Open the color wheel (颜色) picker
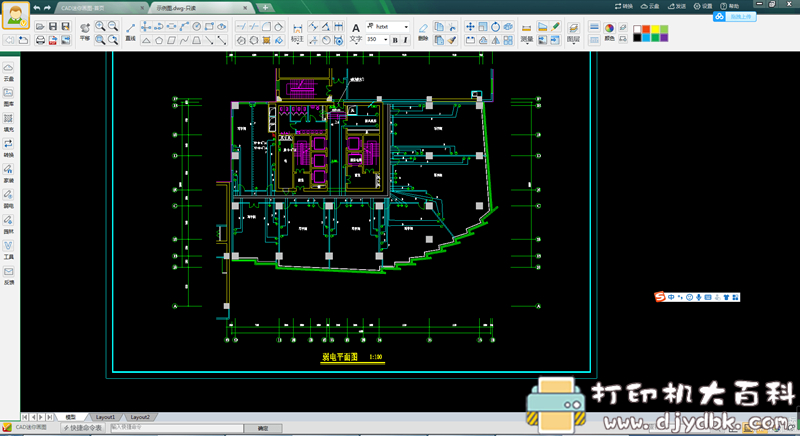The image size is (800, 436). [609, 31]
